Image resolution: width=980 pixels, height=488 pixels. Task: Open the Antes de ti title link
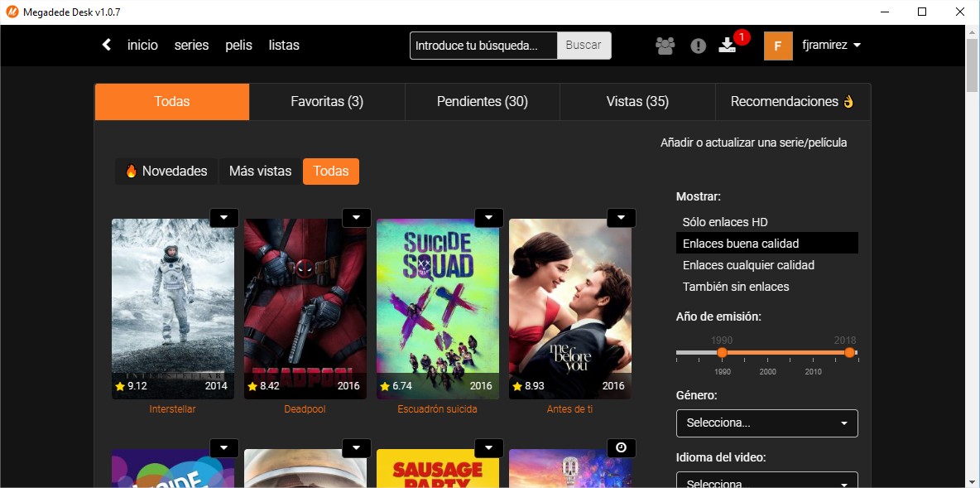click(x=570, y=409)
